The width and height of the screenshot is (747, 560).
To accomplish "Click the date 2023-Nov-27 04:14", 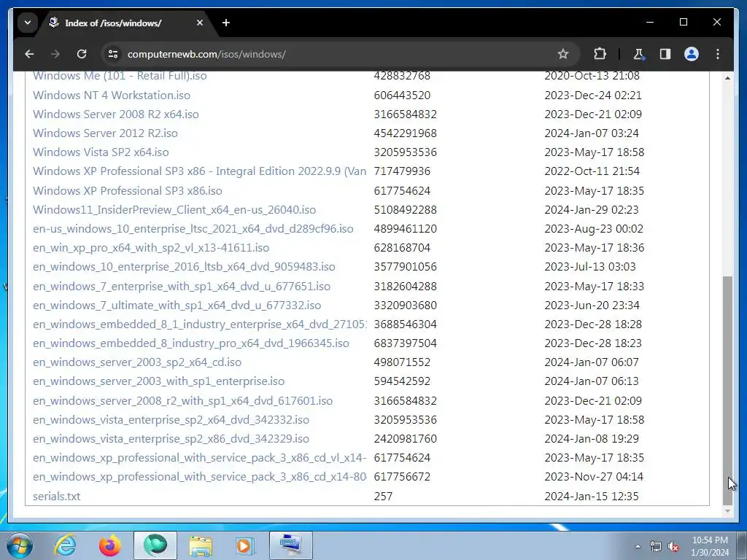I will (594, 477).
